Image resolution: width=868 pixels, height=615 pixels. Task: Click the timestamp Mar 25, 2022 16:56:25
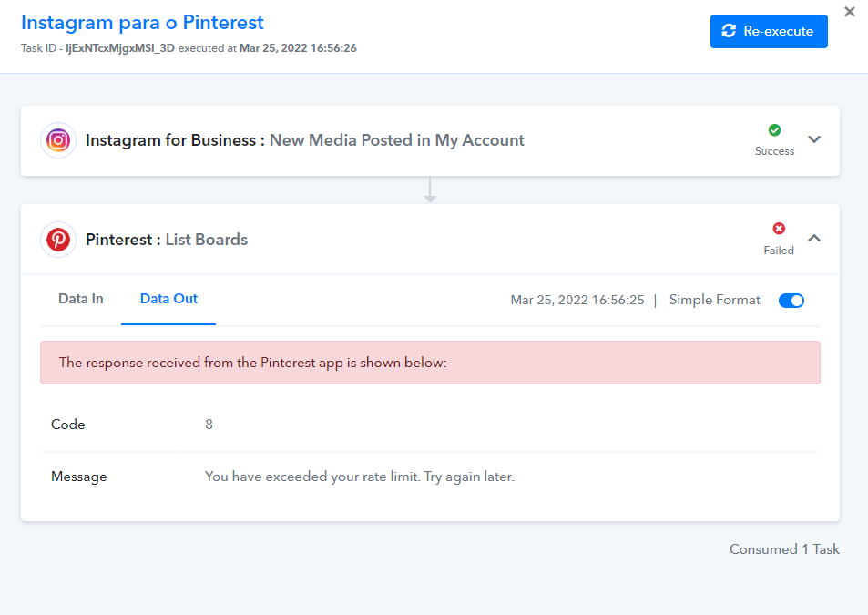pyautogui.click(x=577, y=300)
